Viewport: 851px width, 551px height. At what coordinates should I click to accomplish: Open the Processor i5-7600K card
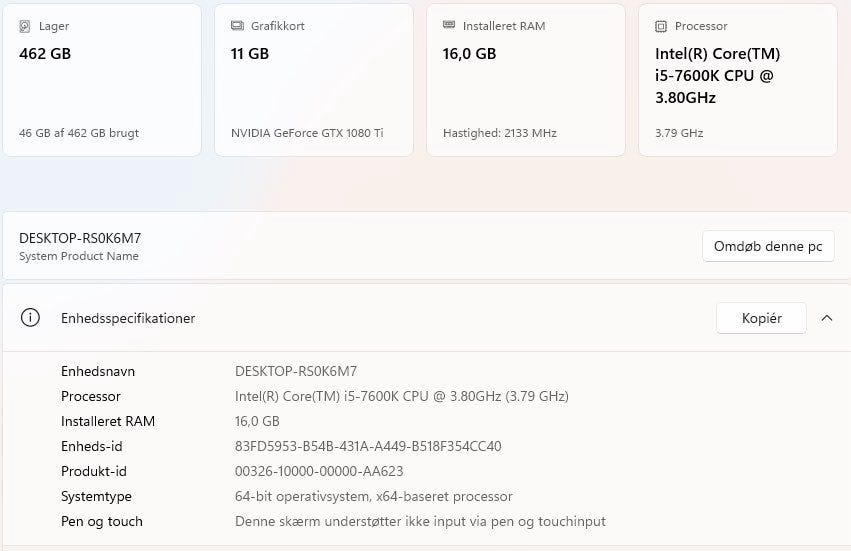click(738, 80)
